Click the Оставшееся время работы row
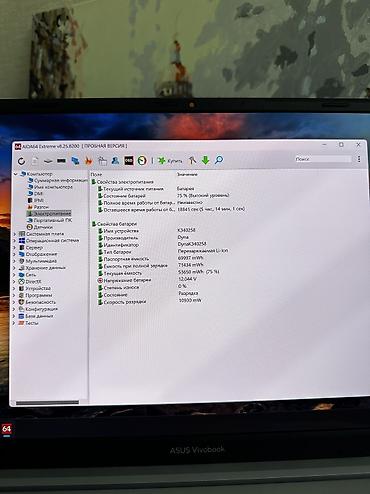The width and height of the screenshot is (370, 494). coord(171,210)
